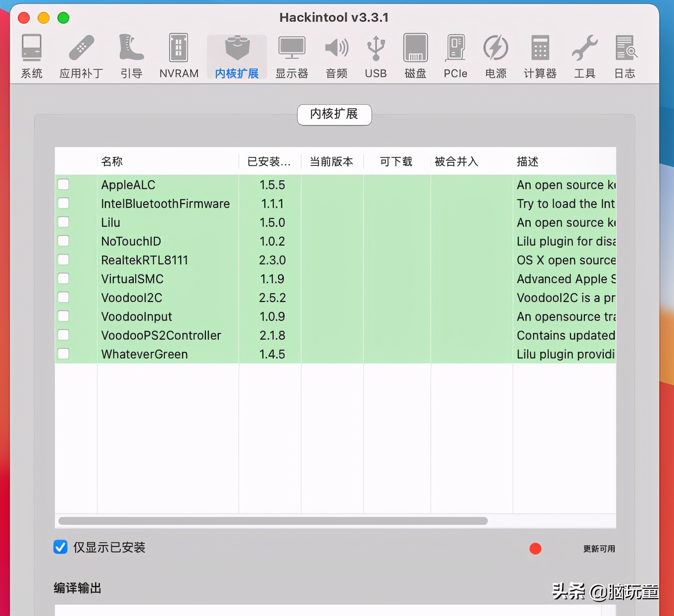Open the 磁盘 (Disk) tab
The image size is (674, 616).
click(415, 54)
